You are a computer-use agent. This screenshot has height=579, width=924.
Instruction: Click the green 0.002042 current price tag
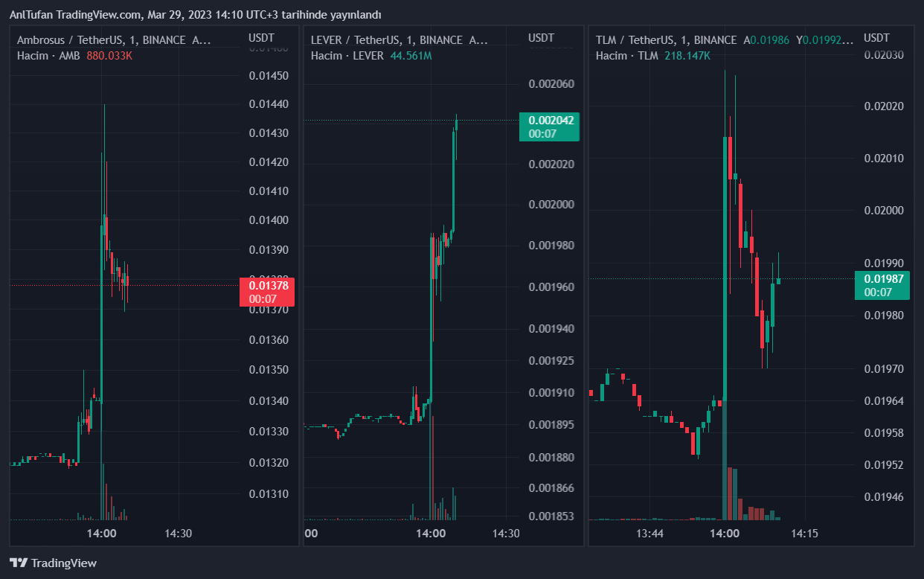point(549,127)
